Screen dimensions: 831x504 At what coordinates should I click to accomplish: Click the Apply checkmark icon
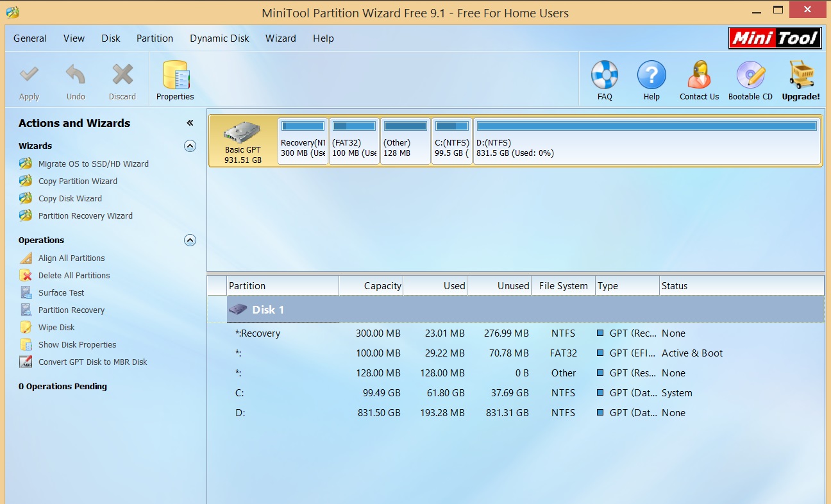(x=29, y=74)
